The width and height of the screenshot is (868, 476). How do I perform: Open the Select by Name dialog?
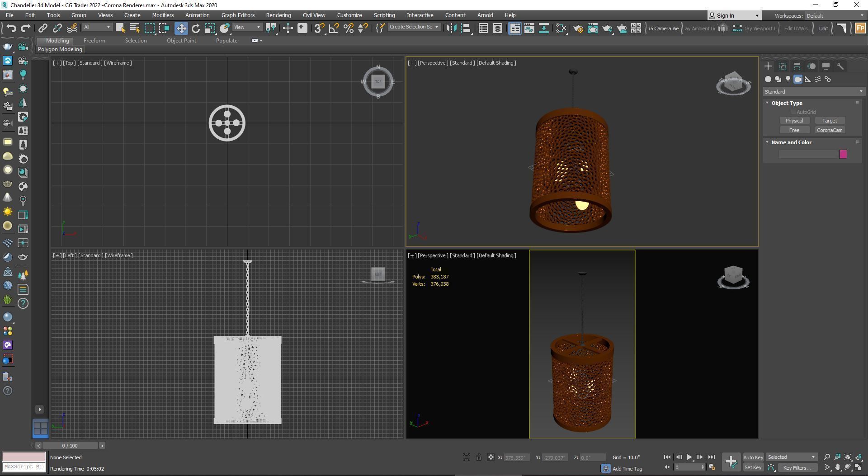[135, 28]
